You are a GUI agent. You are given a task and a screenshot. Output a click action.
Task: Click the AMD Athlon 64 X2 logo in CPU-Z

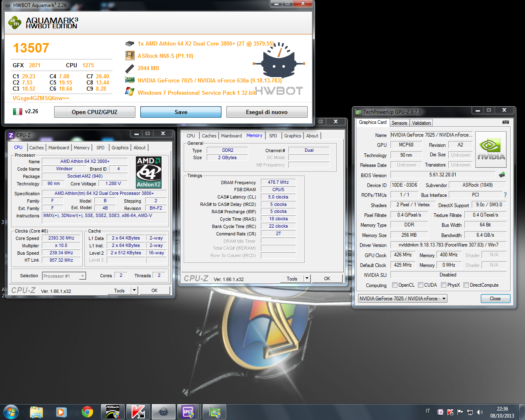[149, 172]
